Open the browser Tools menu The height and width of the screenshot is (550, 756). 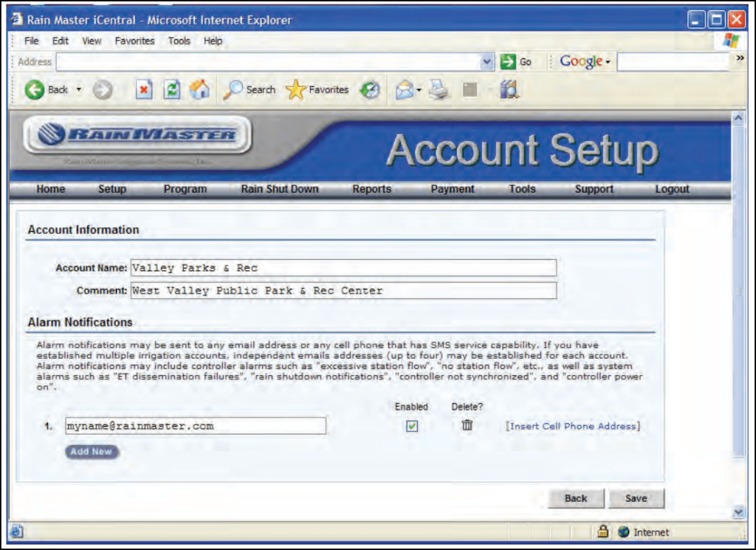point(179,41)
